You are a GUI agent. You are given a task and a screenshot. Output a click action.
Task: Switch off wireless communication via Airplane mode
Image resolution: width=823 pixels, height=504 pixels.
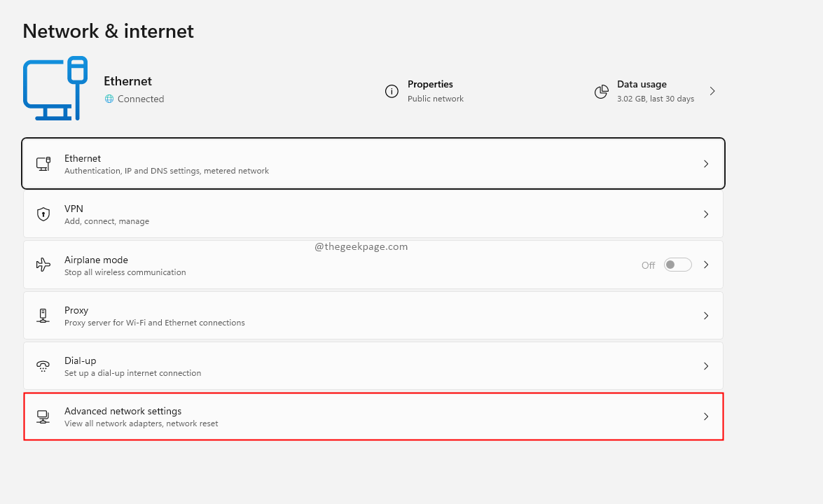(677, 264)
